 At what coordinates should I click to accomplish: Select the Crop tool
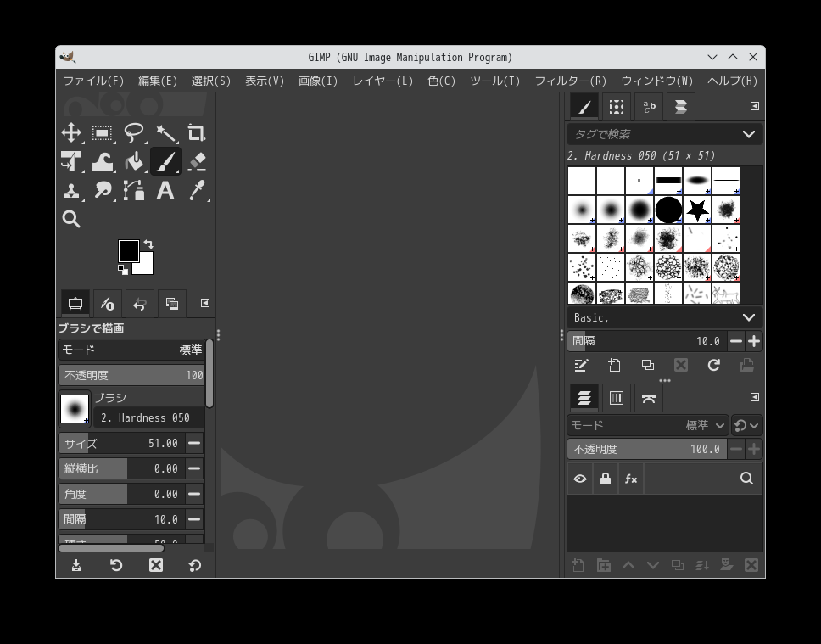point(197,132)
